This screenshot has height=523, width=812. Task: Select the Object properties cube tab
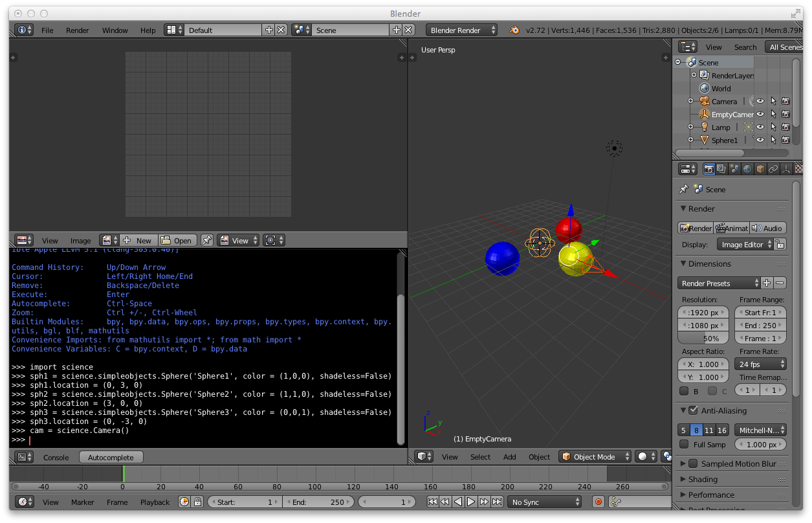[760, 169]
